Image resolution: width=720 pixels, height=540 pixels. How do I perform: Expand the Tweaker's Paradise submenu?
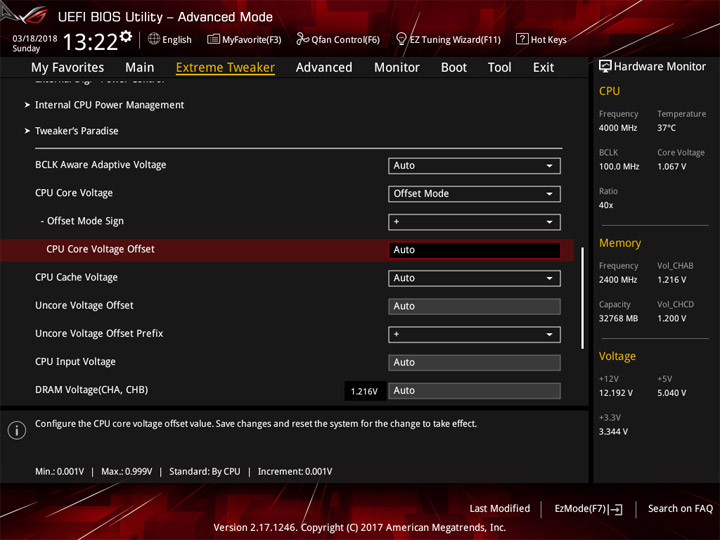(x=76, y=131)
